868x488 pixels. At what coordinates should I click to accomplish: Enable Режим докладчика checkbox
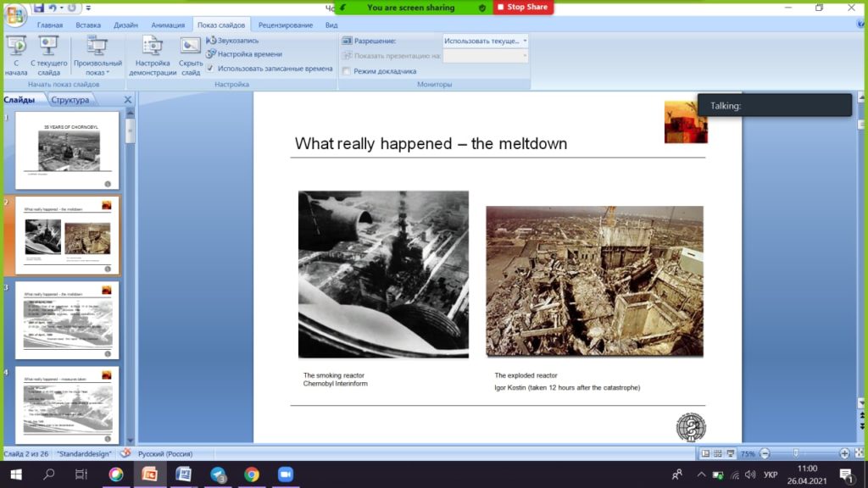pos(347,71)
